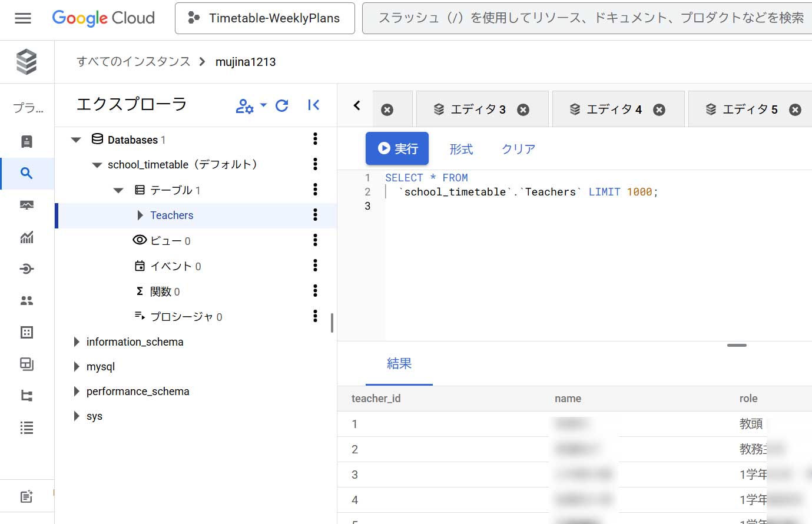The height and width of the screenshot is (524, 812).
Task: Collapse the テーブル node
Action: pos(118,191)
